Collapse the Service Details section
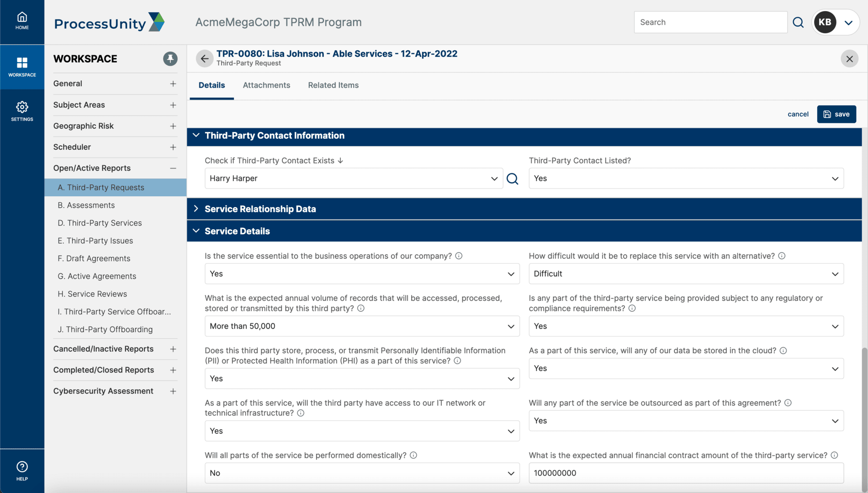868x493 pixels. 196,231
